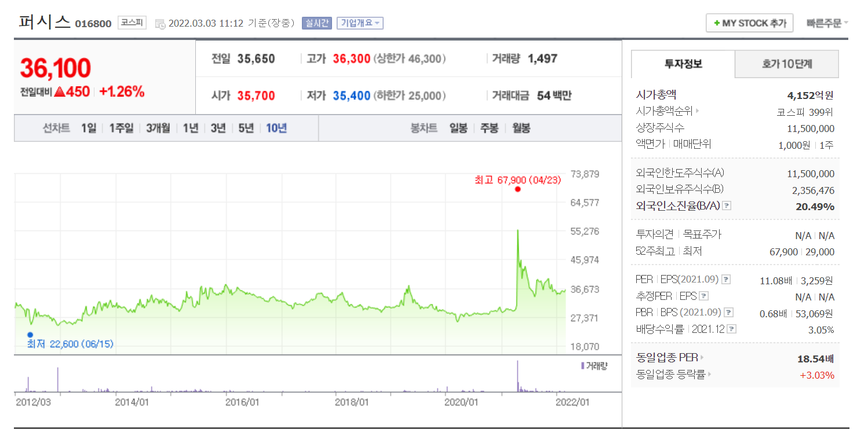Open help icon next to 외국인소진율(B/A)
Viewport: 868px width, 429px height.
(727, 206)
